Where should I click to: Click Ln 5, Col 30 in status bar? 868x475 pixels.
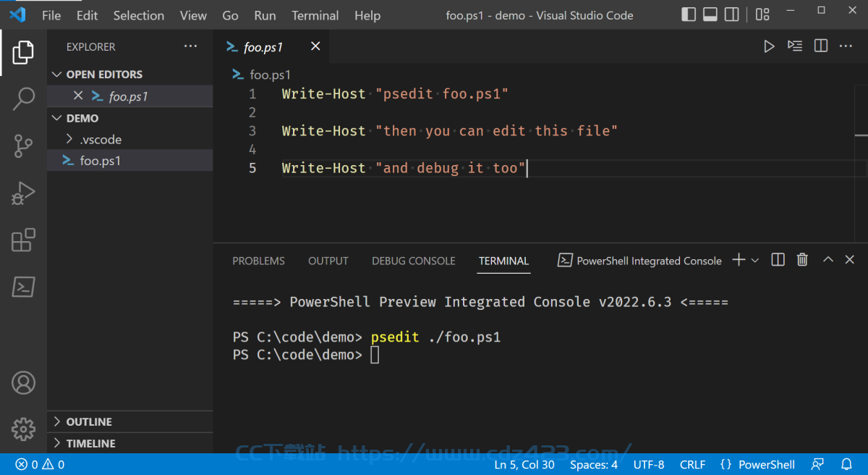click(524, 465)
